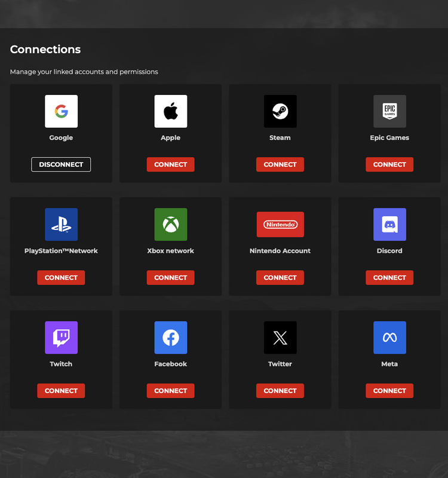Click the Meta logo icon

click(389, 338)
